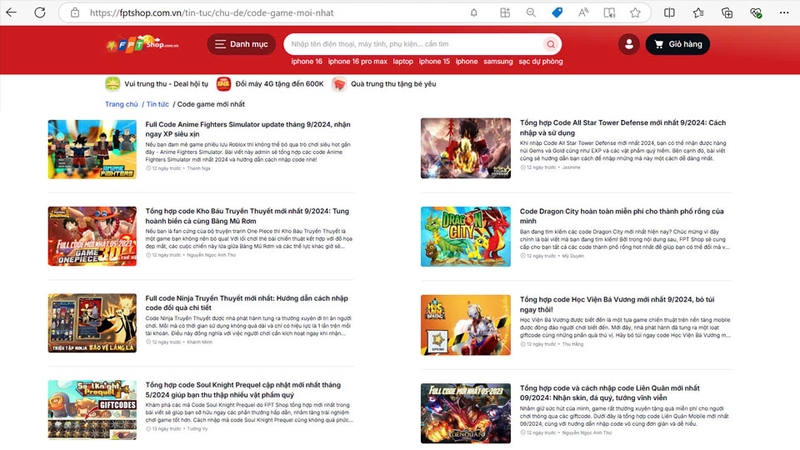Select the laptop search suggestion

403,61
